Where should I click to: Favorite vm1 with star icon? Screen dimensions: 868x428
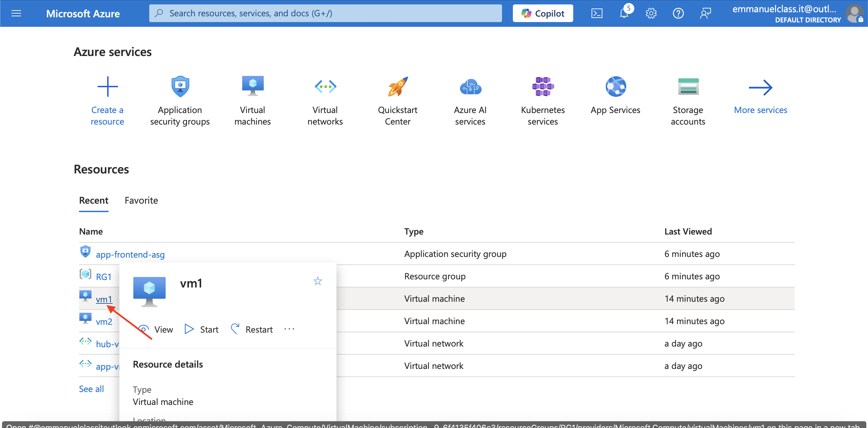click(x=317, y=281)
